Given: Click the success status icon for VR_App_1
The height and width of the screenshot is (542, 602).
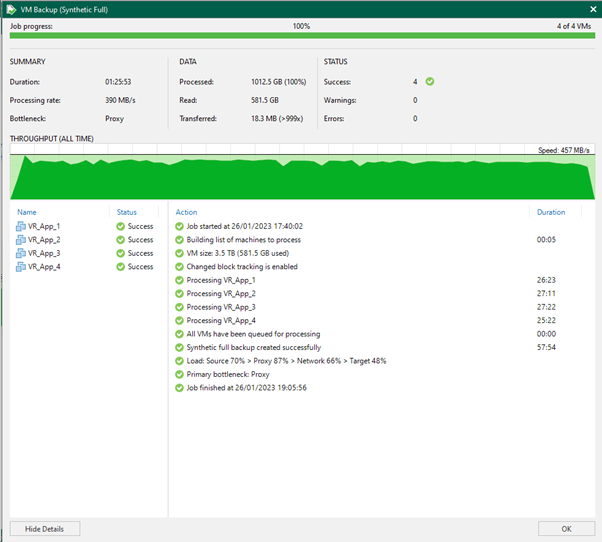Looking at the screenshot, I should click(x=121, y=226).
